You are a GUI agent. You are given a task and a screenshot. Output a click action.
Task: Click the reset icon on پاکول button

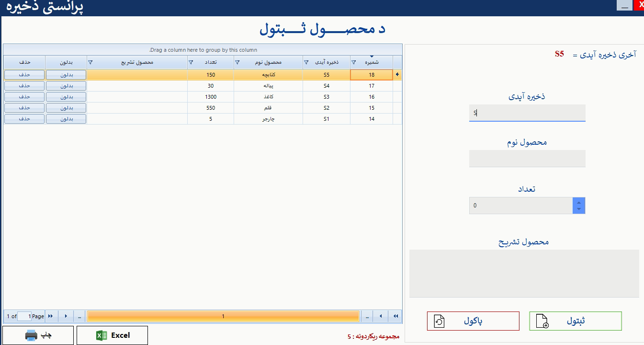click(x=439, y=321)
